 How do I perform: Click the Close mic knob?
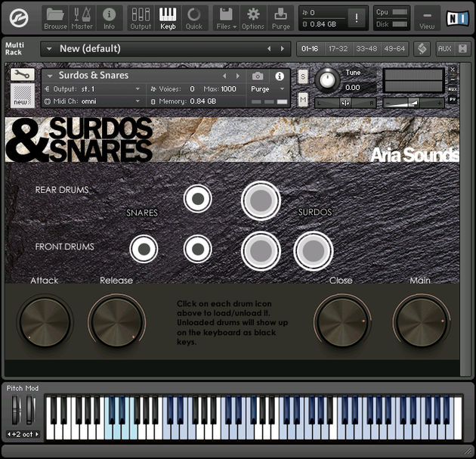(342, 322)
